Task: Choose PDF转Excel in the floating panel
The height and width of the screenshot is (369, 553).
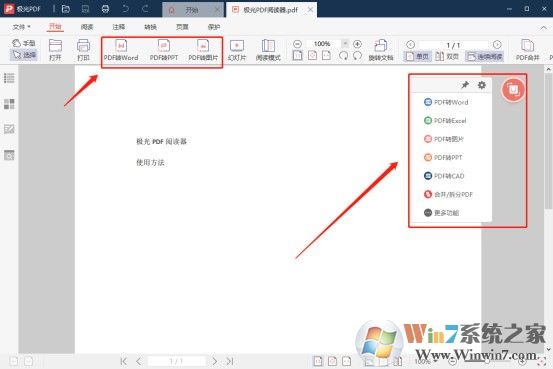Action: (445, 121)
